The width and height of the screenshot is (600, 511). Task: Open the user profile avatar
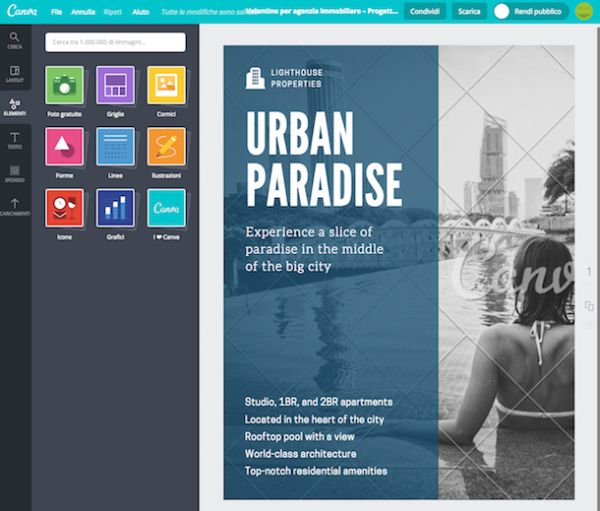[x=584, y=11]
